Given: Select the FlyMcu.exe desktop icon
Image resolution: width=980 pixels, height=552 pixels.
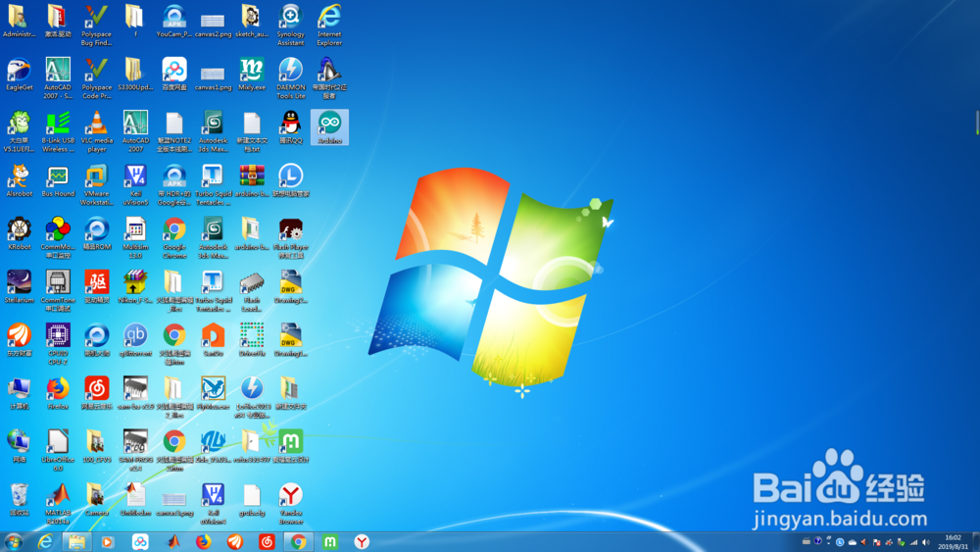Looking at the screenshot, I should [213, 393].
